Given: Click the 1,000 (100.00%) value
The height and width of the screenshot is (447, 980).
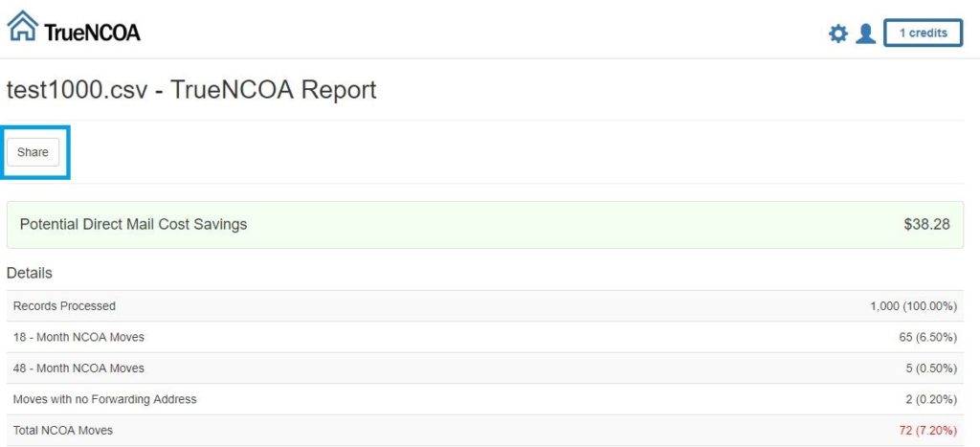Looking at the screenshot, I should coord(913,306).
